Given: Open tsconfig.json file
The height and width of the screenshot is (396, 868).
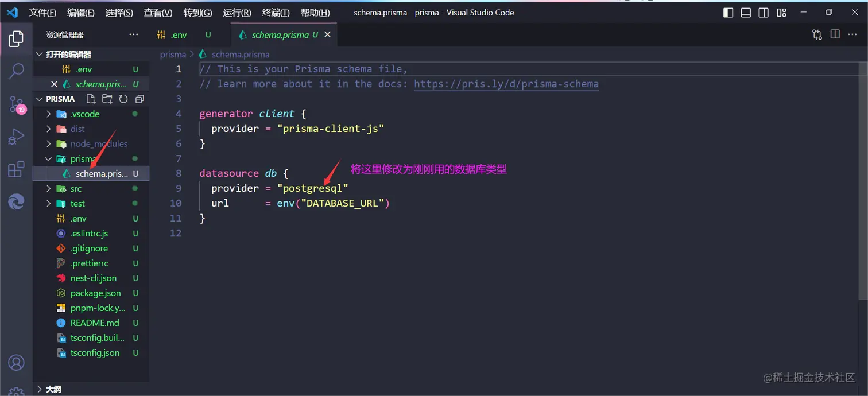Looking at the screenshot, I should (x=91, y=352).
